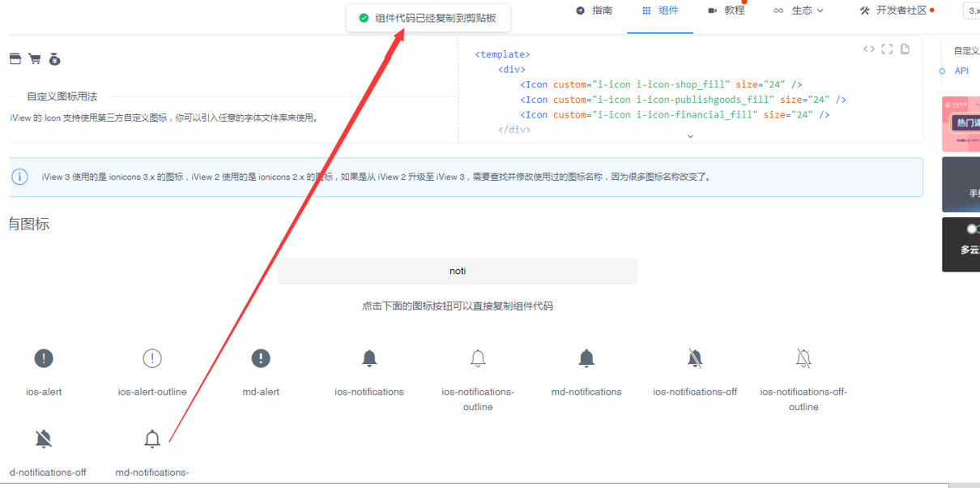This screenshot has width=980, height=488.
Task: Click the shop fill demo icon
Action: coord(15,58)
